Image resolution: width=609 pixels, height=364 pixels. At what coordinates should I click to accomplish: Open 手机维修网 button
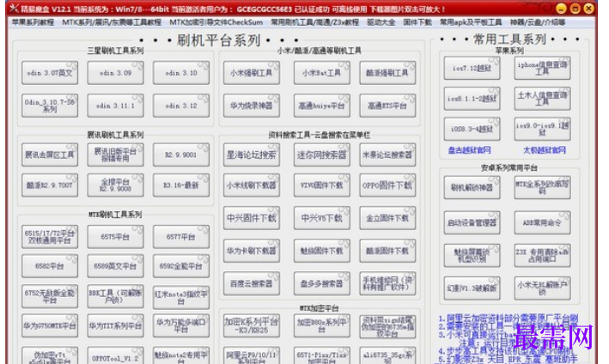click(387, 283)
